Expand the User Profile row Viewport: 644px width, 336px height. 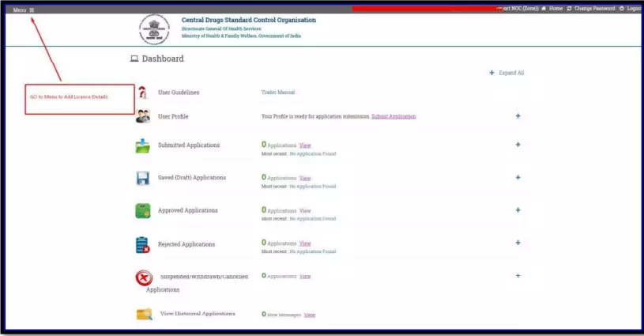pyautogui.click(x=518, y=116)
